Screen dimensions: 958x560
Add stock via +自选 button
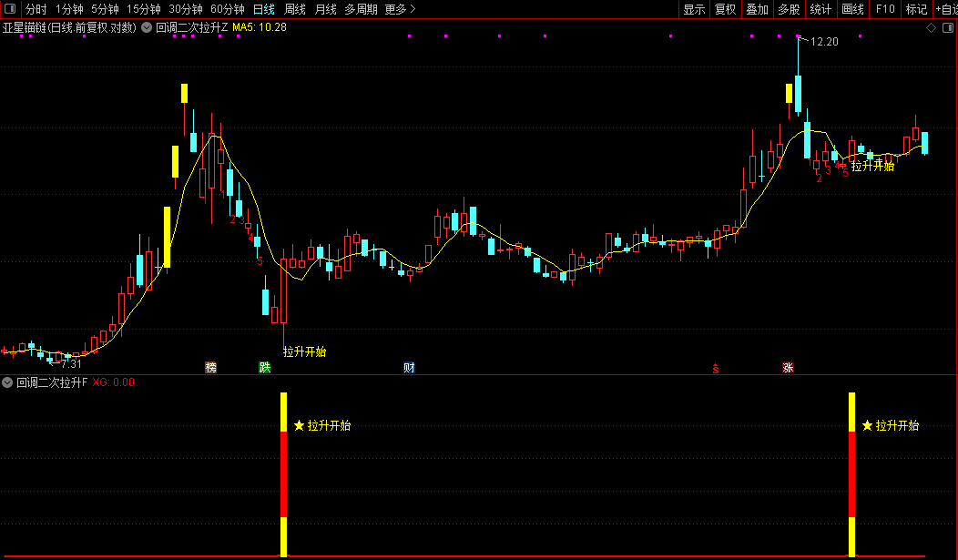coord(945,9)
